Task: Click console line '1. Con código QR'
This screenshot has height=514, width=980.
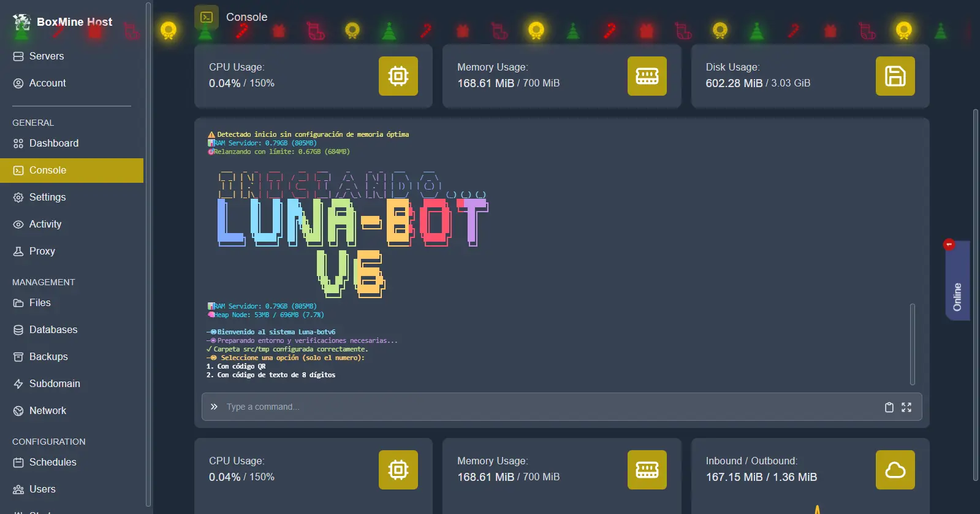Action: tap(236, 366)
